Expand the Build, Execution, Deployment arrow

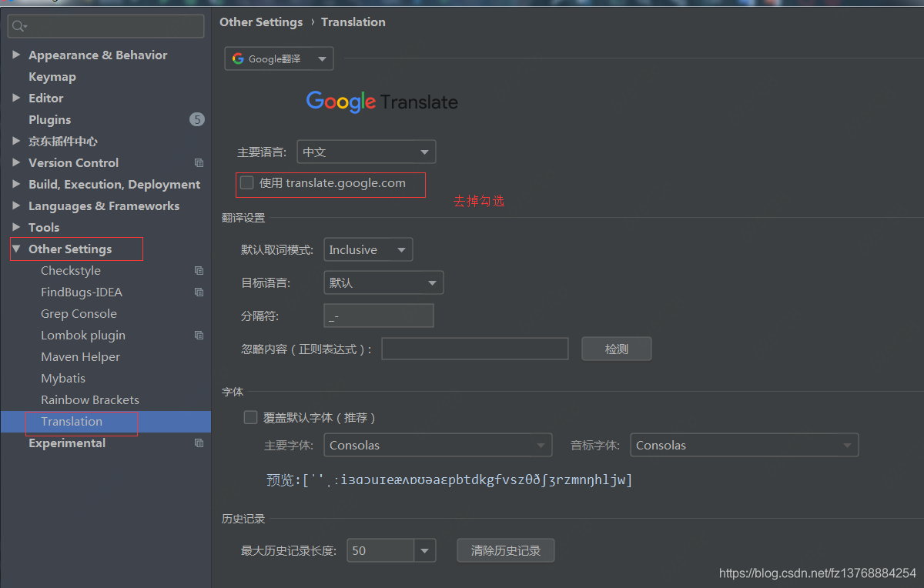[16, 185]
